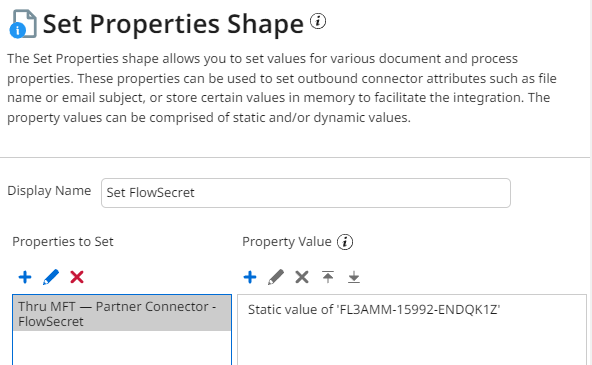The width and height of the screenshot is (592, 365).
Task: Show the Property Value info tooltip
Action: [x=345, y=242]
